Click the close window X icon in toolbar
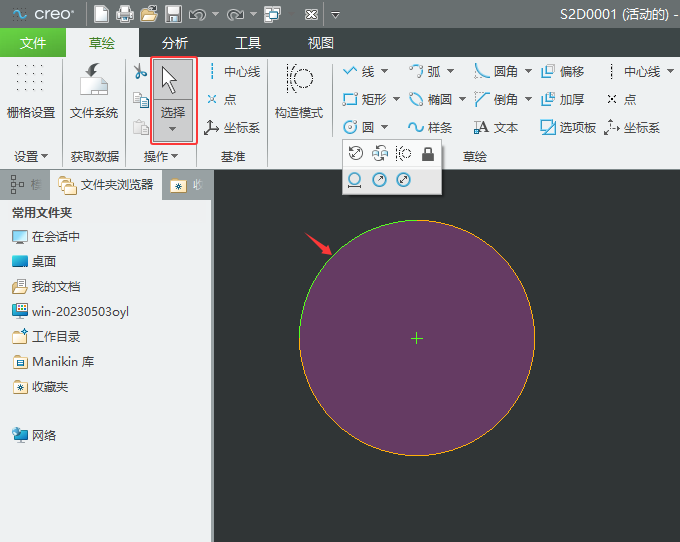 point(311,15)
